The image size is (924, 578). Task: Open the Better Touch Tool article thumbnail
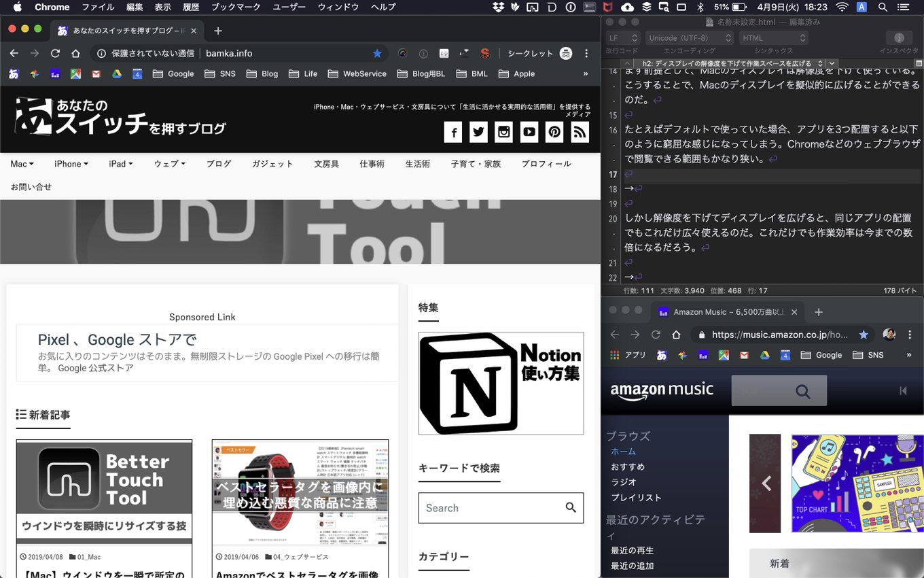click(x=104, y=491)
